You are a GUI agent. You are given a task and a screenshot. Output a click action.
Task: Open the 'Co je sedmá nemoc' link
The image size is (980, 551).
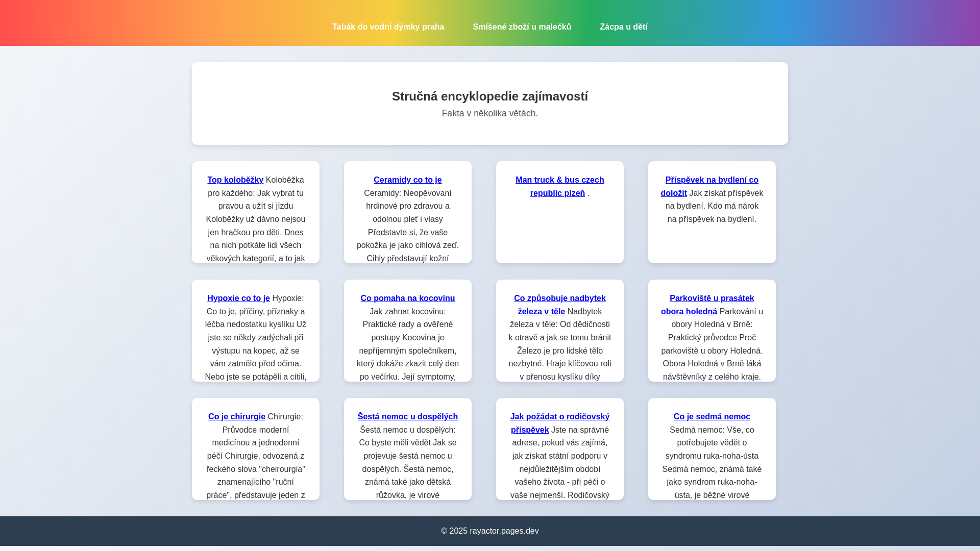[712, 417]
